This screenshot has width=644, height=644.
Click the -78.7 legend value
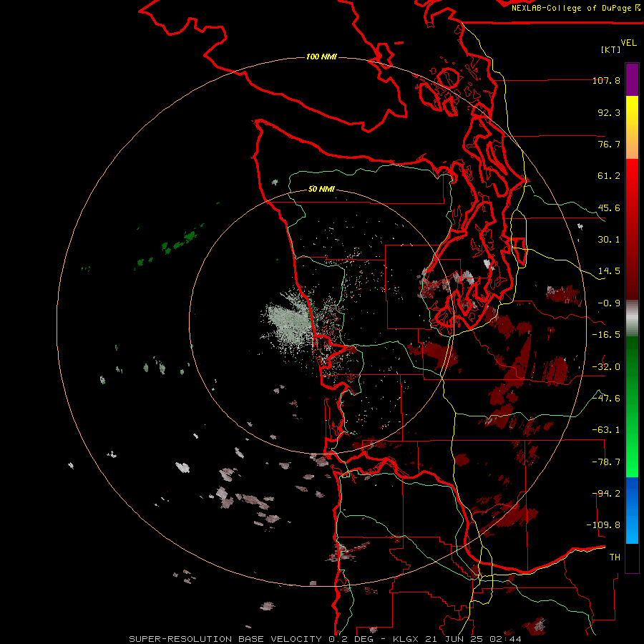pyautogui.click(x=606, y=462)
